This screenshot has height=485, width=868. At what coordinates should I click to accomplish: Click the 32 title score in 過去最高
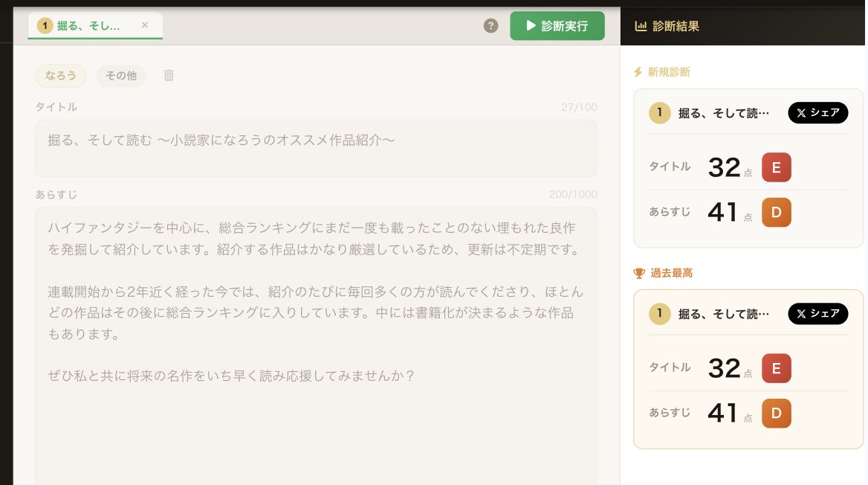click(724, 368)
